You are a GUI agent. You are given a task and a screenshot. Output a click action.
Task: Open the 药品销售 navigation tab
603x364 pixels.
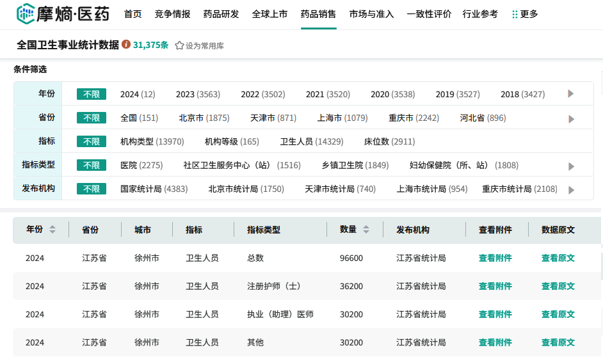pos(318,14)
